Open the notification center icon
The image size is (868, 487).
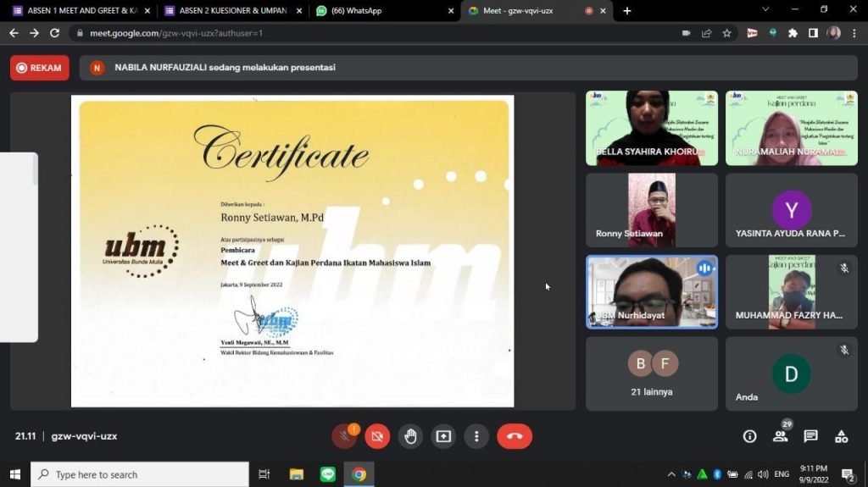[848, 474]
